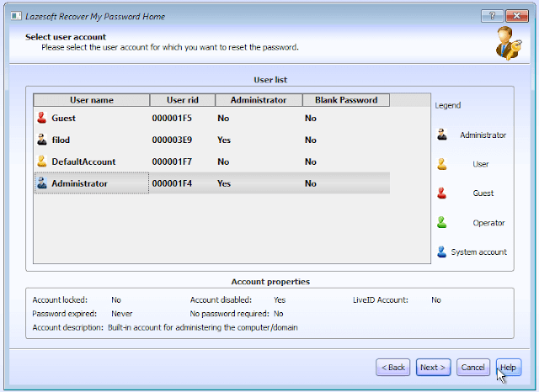Click user rid 000001F4
The height and width of the screenshot is (392, 539).
coord(172,183)
